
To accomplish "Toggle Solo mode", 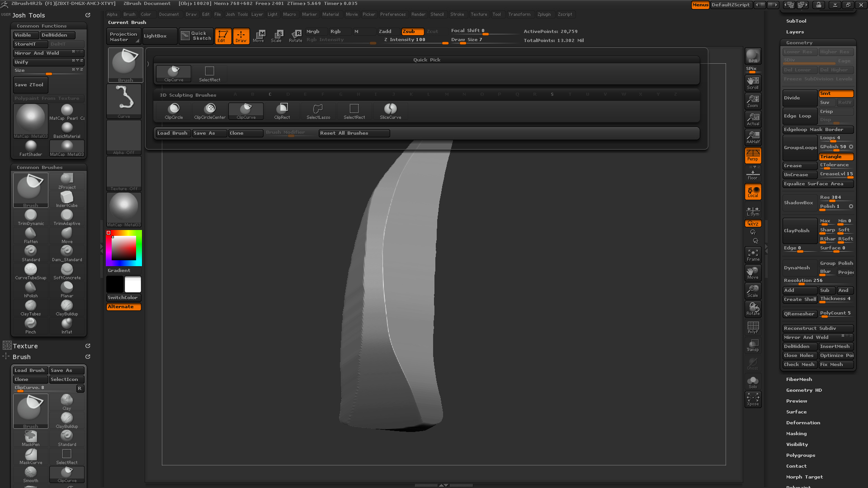I will point(753,382).
